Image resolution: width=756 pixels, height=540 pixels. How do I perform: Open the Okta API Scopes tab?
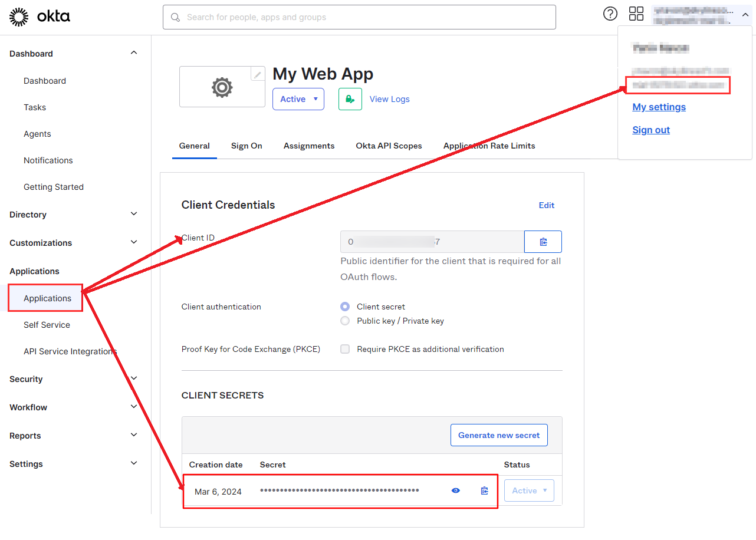389,146
